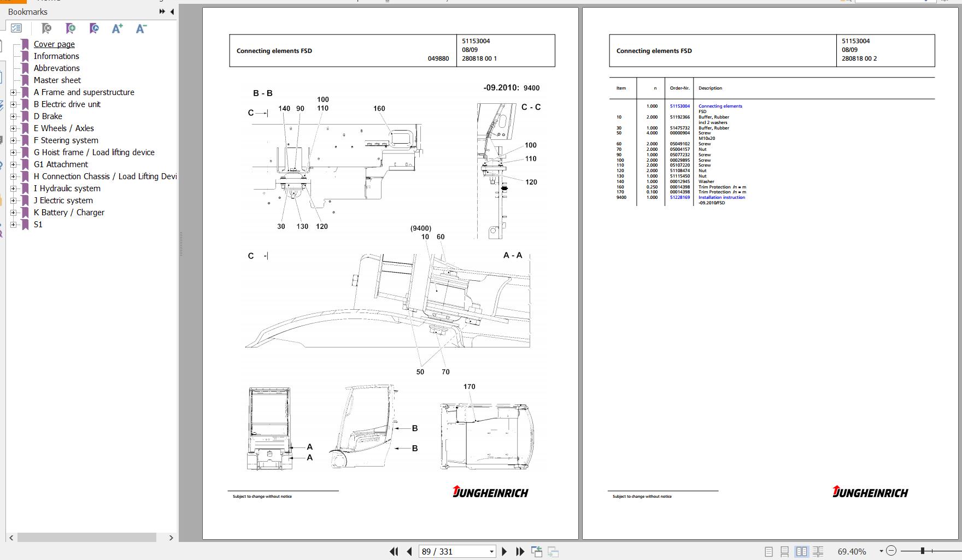This screenshot has width=962, height=560.
Task: Click the Installation instruction link
Action: (x=721, y=197)
